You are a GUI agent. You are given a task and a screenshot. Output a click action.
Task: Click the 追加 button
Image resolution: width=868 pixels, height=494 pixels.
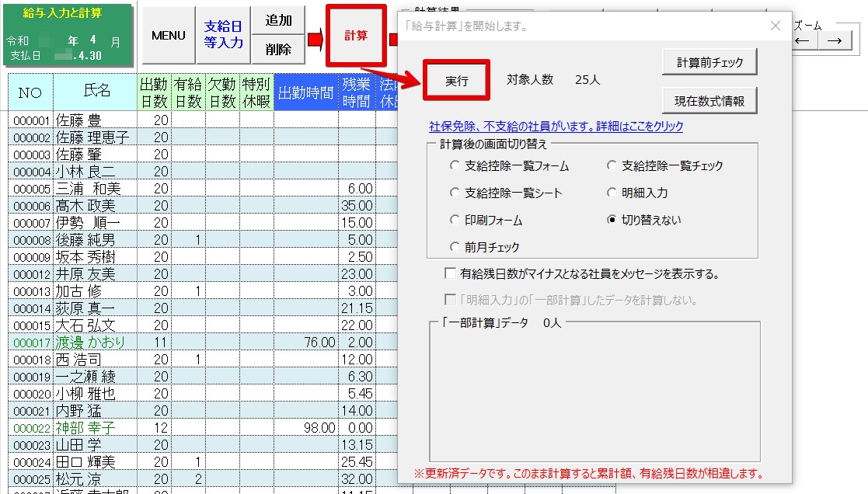[278, 21]
